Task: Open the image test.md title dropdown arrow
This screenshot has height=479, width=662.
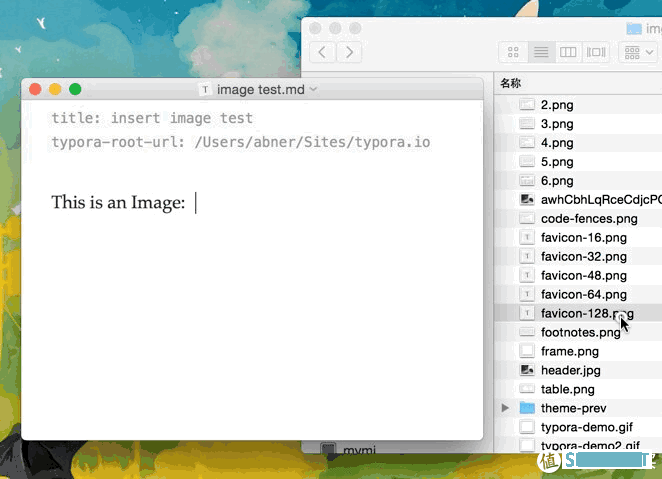Action: tap(313, 89)
